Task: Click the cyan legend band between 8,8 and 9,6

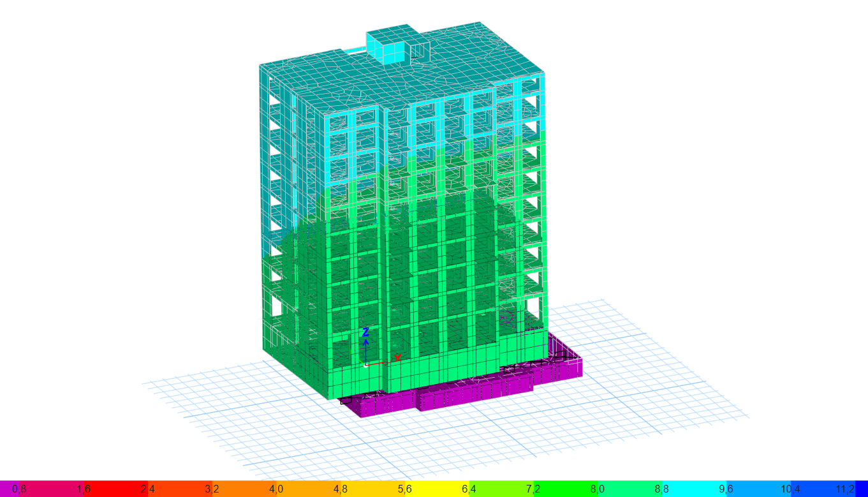Action: pyautogui.click(x=694, y=489)
